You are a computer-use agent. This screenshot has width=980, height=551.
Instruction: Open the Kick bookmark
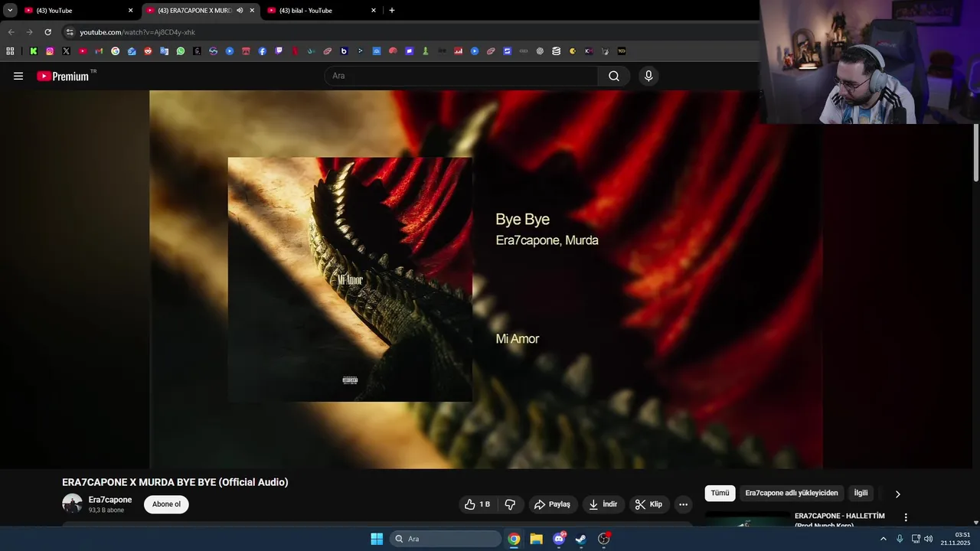point(34,51)
